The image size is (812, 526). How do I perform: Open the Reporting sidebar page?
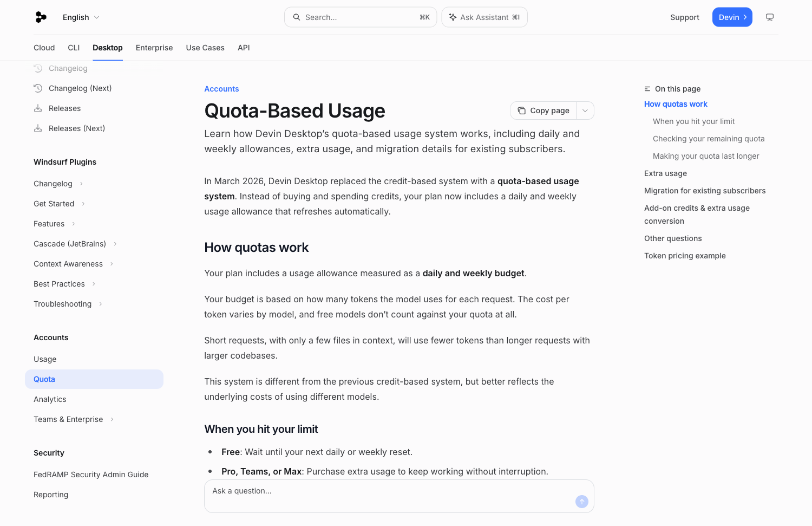[x=51, y=495]
